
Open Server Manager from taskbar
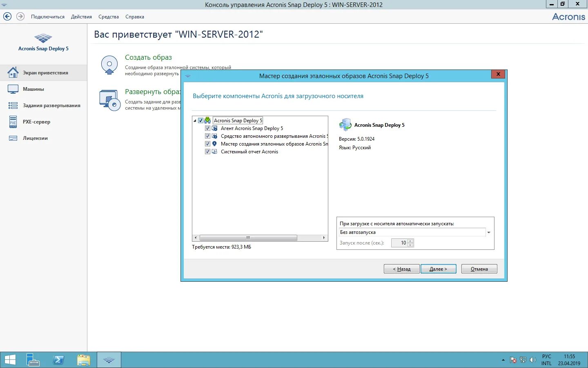pos(33,360)
